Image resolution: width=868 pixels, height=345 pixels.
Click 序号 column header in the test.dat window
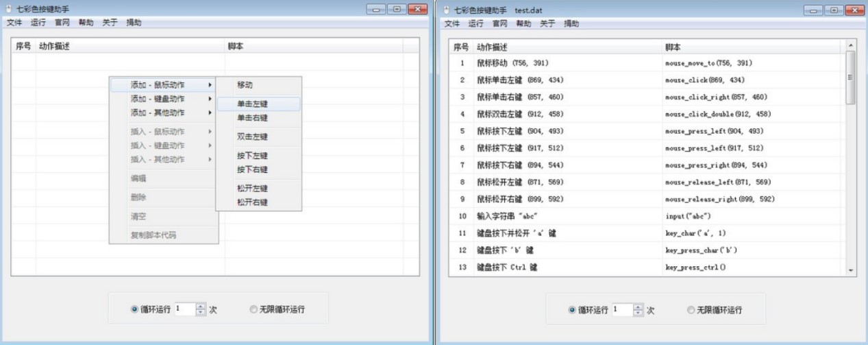[x=461, y=47]
